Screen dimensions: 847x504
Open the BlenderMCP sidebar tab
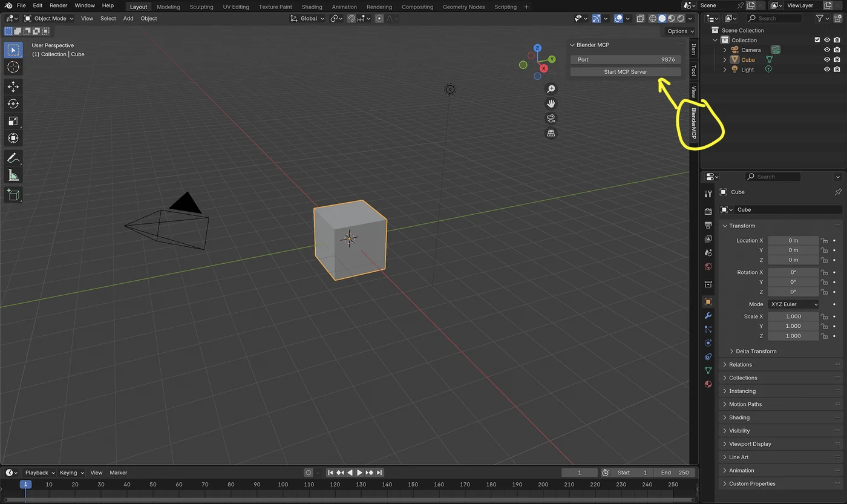(694, 124)
